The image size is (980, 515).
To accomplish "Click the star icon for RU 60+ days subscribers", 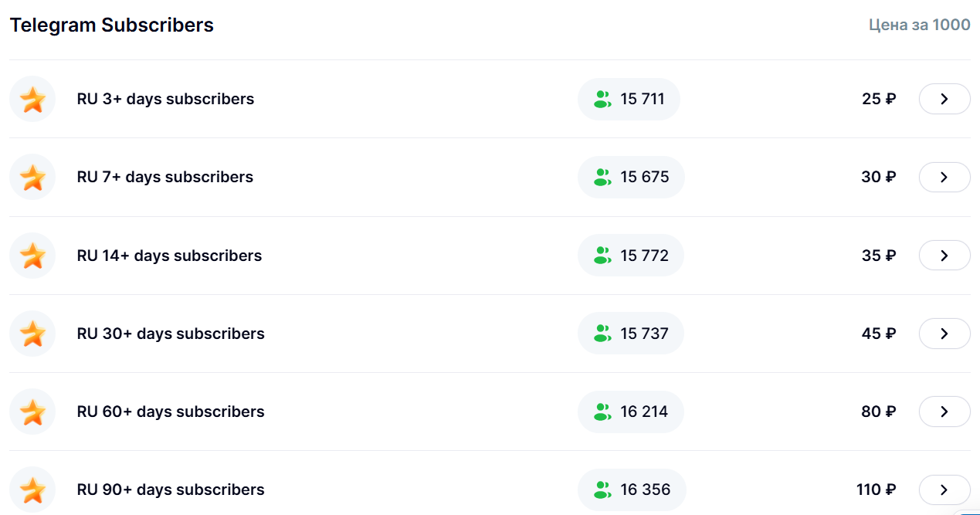I will 32,412.
